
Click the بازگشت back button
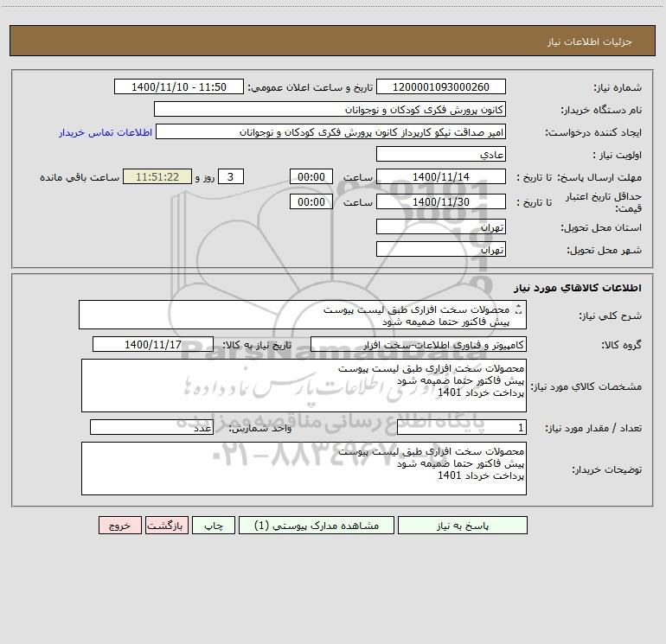click(166, 525)
